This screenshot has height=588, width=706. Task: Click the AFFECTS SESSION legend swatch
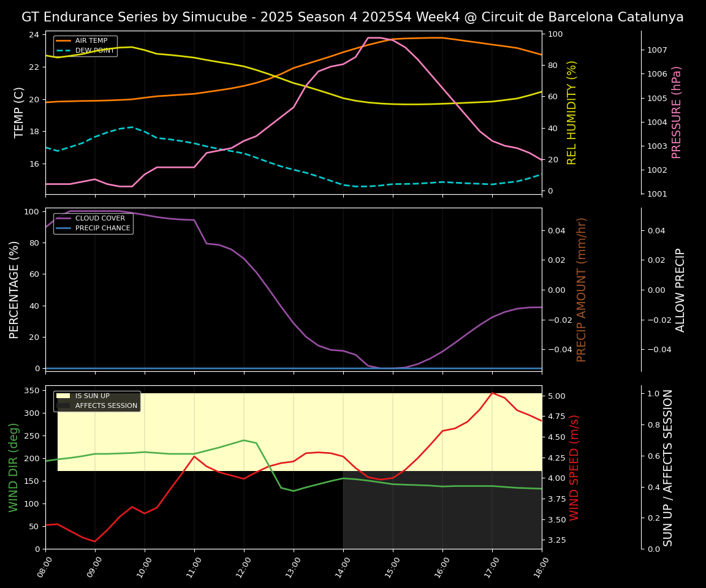click(x=64, y=405)
